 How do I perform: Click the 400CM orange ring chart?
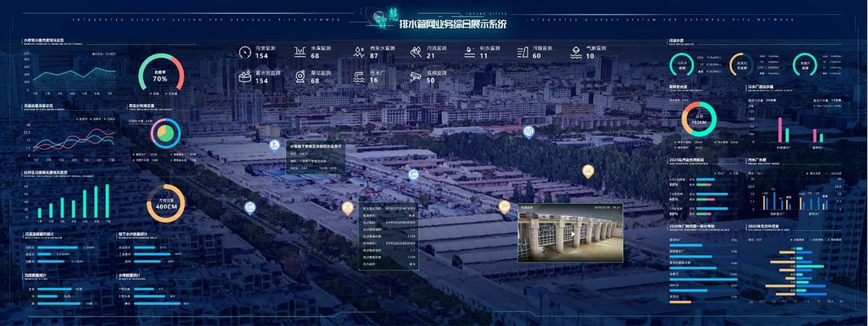click(x=165, y=203)
